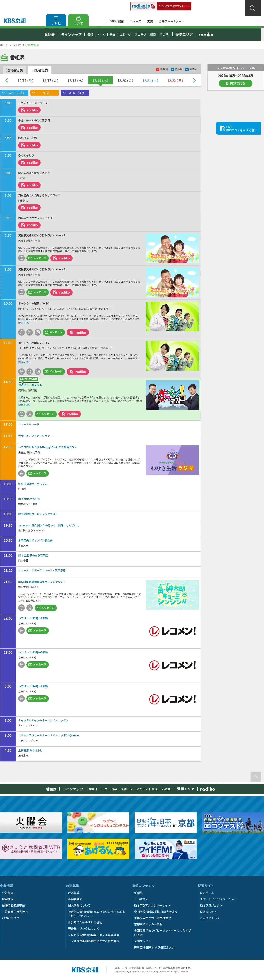
Task: Open website icon for レコメン！(24時〜25時)
Action: (x=22, y=698)
